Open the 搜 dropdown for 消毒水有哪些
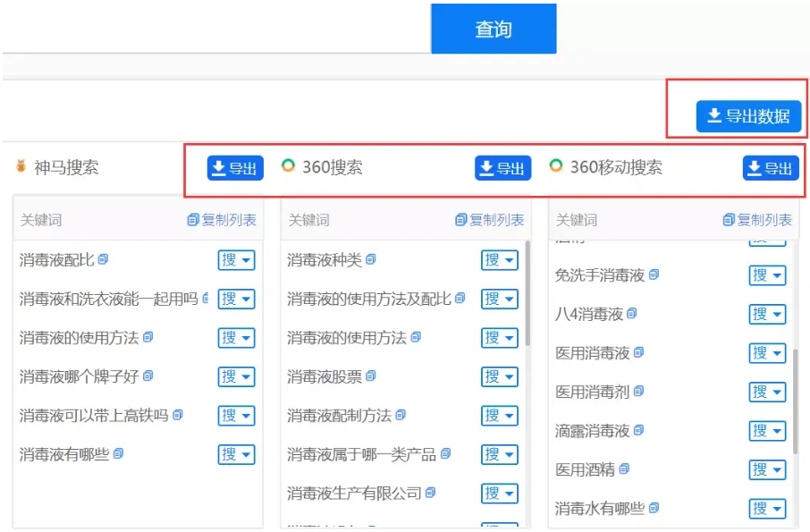This screenshot has width=810, height=532. [767, 509]
